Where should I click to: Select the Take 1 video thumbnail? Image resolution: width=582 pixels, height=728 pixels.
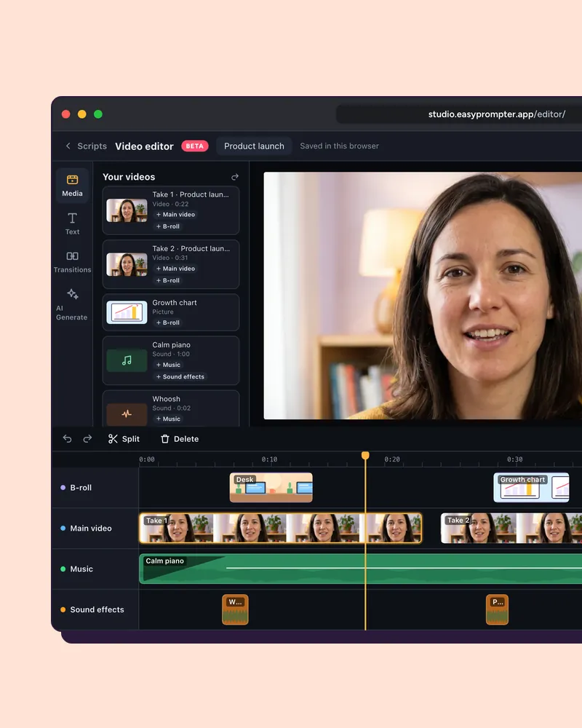pyautogui.click(x=127, y=210)
